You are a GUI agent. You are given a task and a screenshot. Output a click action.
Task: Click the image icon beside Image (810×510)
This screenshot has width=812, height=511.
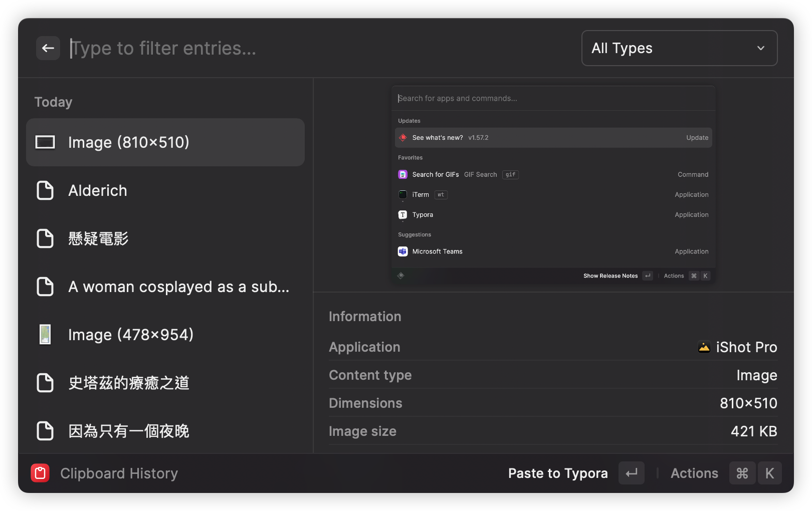pos(45,142)
